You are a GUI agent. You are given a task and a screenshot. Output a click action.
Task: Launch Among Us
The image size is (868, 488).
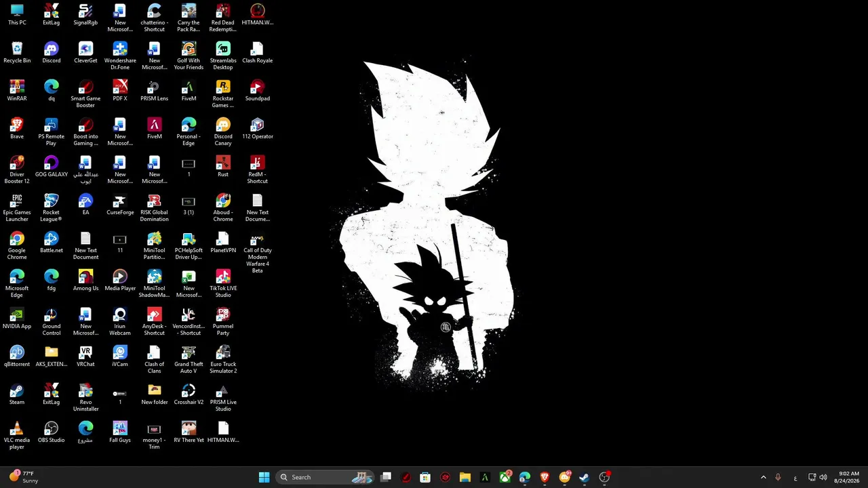point(85,281)
